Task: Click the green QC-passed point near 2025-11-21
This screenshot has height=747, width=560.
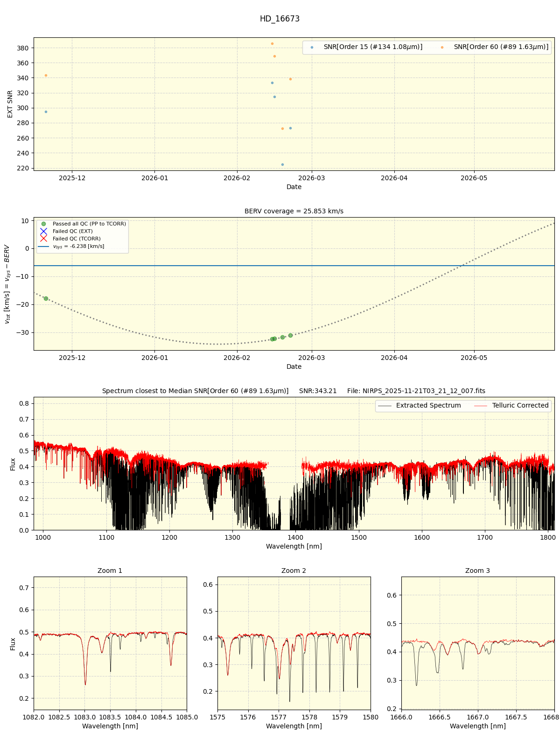Action: click(x=46, y=298)
